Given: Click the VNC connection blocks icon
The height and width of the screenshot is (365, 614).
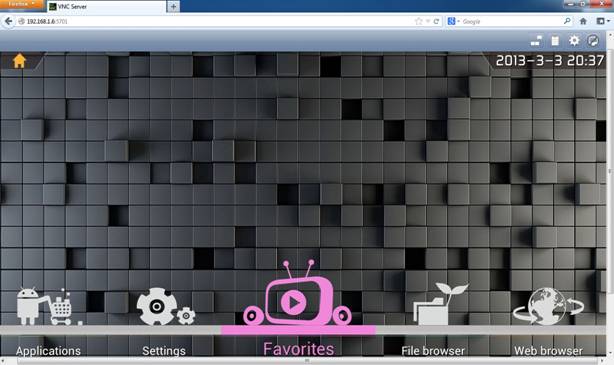Looking at the screenshot, I should [x=536, y=41].
